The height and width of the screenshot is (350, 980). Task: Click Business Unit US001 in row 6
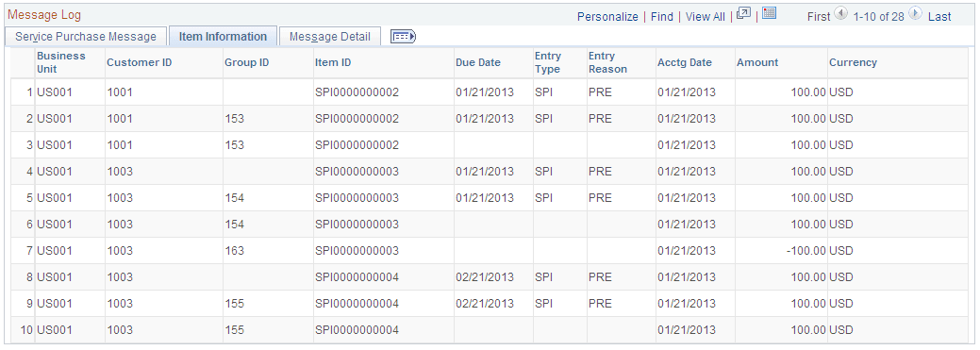[x=55, y=224]
